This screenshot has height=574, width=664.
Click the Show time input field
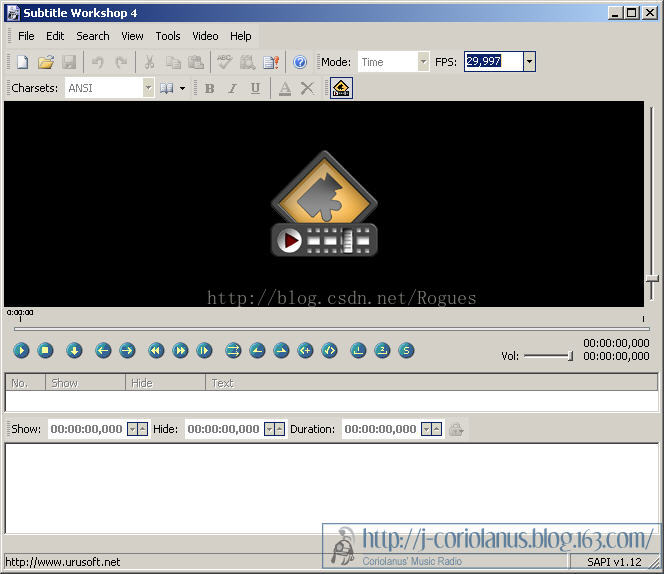[x=87, y=429]
